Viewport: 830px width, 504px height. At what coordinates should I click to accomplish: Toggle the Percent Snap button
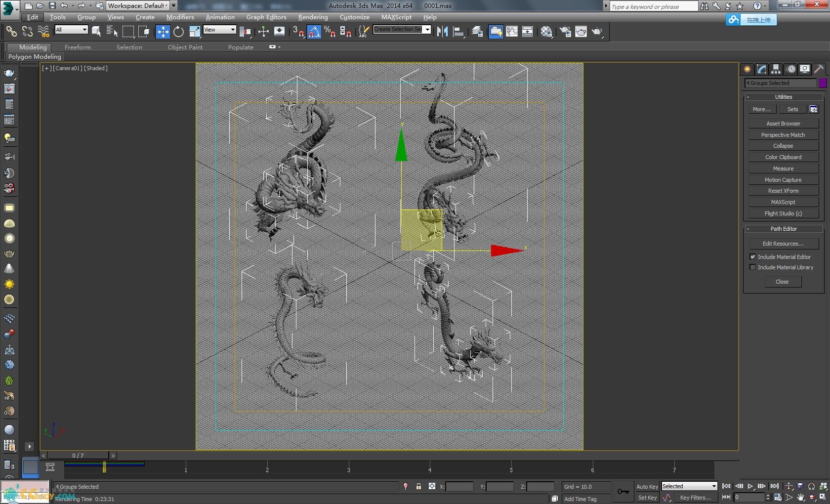[330, 32]
